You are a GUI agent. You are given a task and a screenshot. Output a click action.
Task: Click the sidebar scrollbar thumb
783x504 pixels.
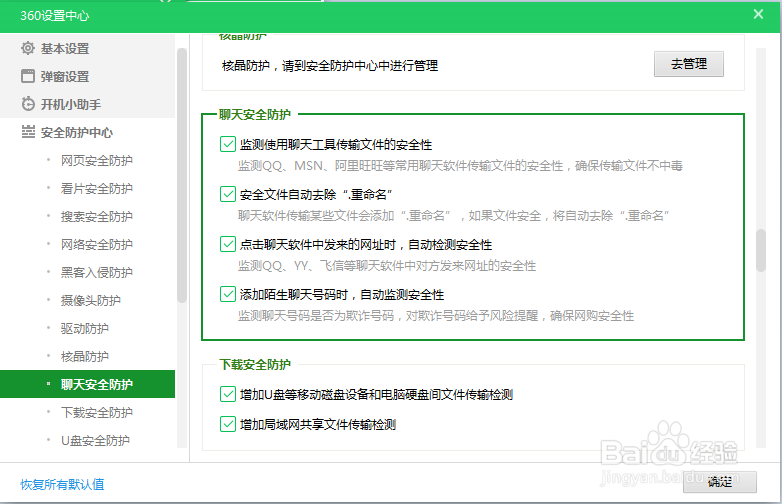pos(182,175)
